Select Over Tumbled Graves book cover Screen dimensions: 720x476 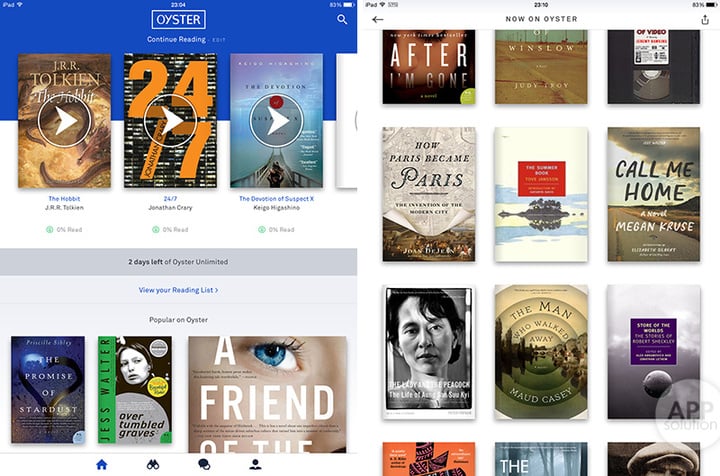point(135,390)
